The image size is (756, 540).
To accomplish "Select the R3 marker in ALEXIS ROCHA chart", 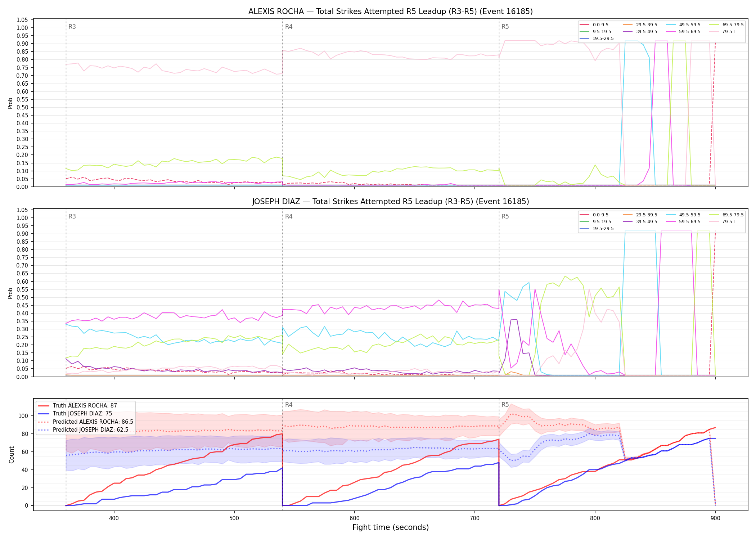I will click(x=72, y=27).
